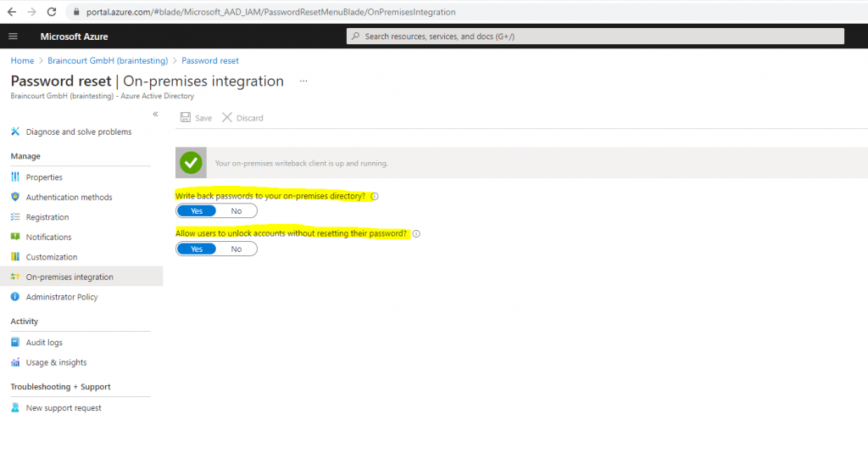
Task: Click the Notifications icon
Action: coord(15,237)
